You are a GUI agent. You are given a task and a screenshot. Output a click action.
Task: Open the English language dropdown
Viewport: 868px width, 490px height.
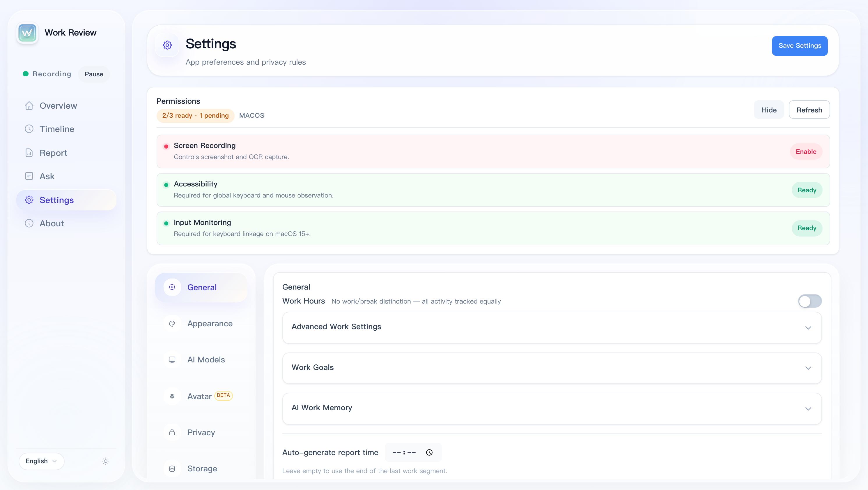[41, 461]
